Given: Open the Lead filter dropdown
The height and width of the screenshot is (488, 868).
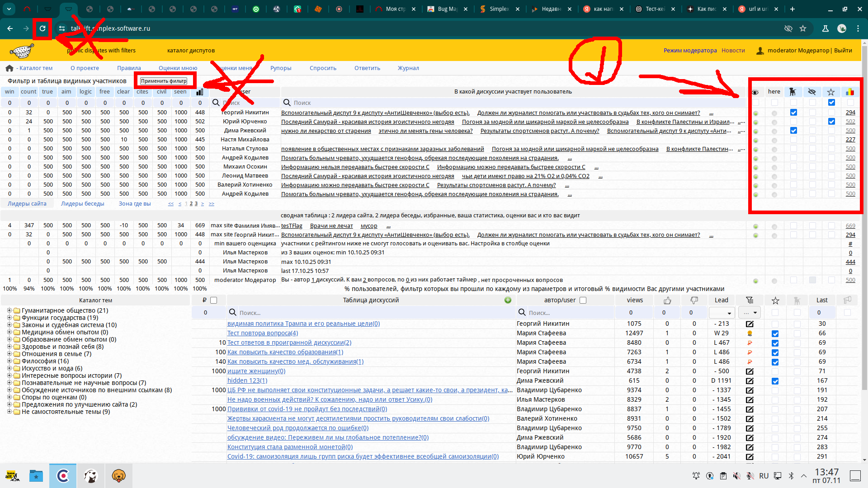Looking at the screenshot, I should (x=722, y=313).
